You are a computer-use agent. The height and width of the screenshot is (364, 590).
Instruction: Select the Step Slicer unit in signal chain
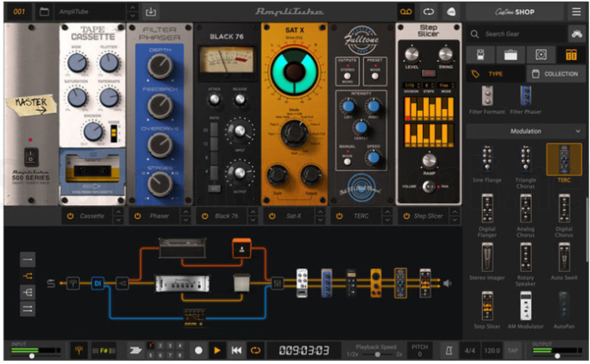click(425, 283)
